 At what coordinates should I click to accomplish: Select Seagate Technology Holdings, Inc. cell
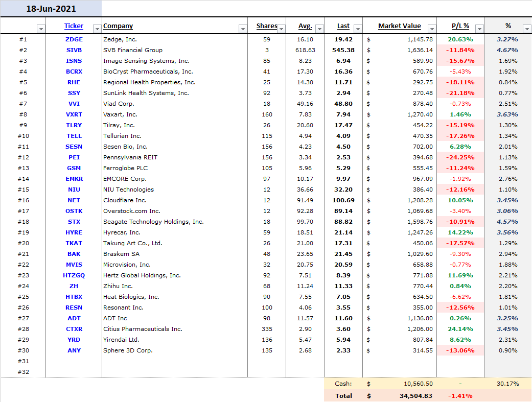click(x=175, y=222)
